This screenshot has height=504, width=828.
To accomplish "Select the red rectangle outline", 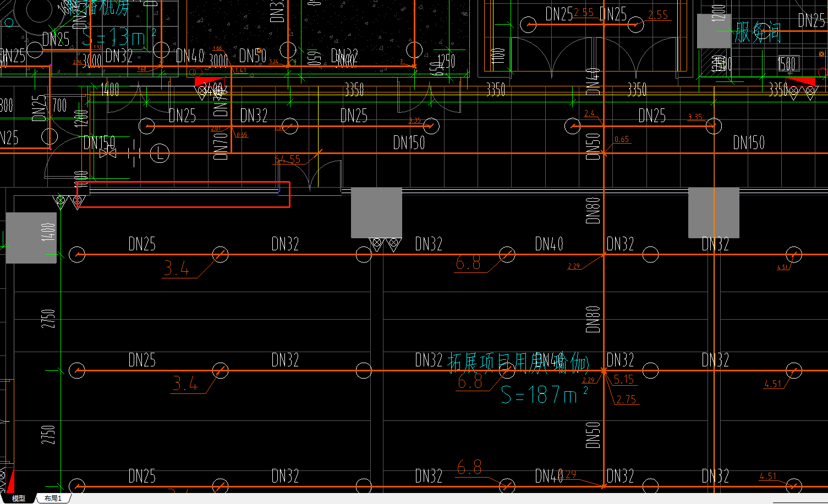I will 183,194.
